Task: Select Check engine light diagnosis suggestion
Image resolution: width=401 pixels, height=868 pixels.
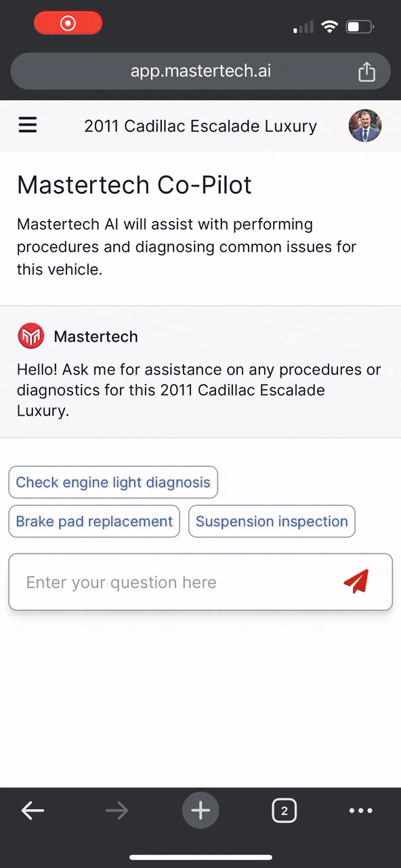Action: (113, 482)
